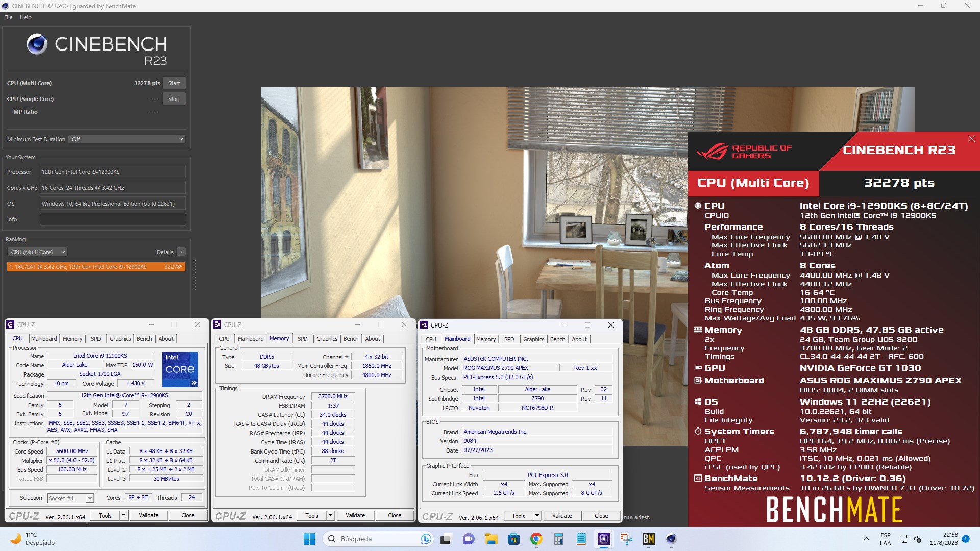Open the Socket #1 selection dropdown
This screenshot has height=551, width=980.
(x=71, y=498)
